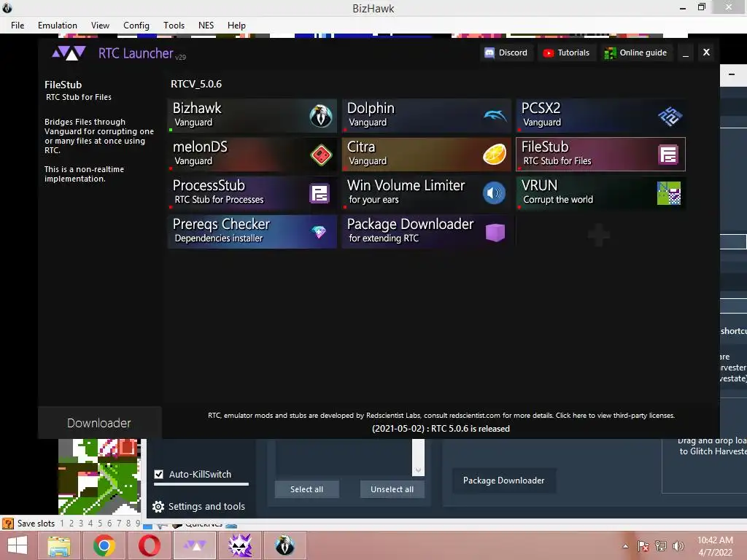Image resolution: width=747 pixels, height=560 pixels.
Task: Open Opera browser from taskbar
Action: tap(150, 545)
